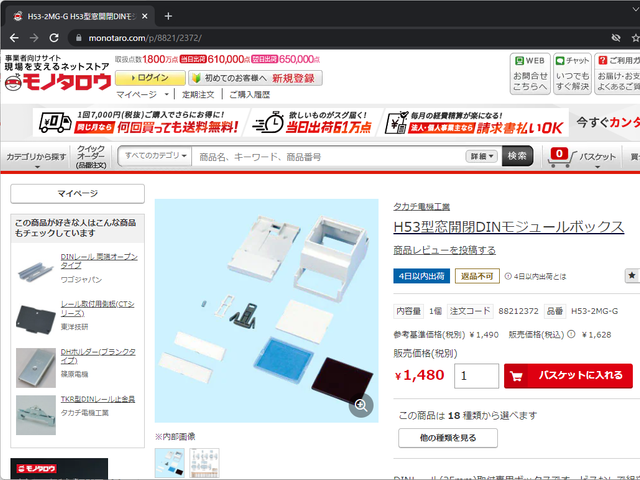This screenshot has height=480, width=640.
Task: Select the first product image thumbnail
Action: point(170,463)
